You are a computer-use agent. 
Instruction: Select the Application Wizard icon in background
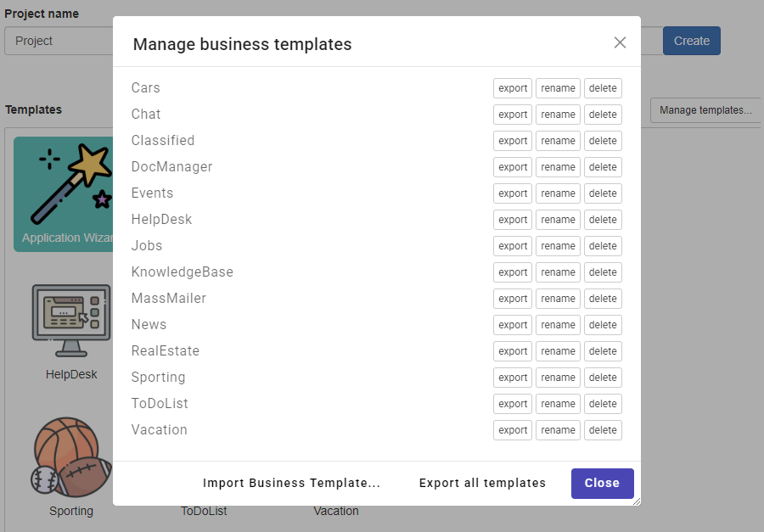pyautogui.click(x=64, y=194)
